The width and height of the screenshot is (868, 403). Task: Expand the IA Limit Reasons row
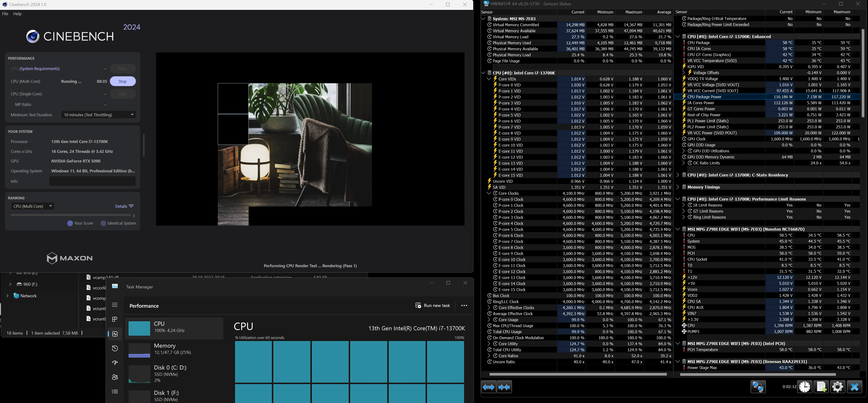click(x=683, y=205)
